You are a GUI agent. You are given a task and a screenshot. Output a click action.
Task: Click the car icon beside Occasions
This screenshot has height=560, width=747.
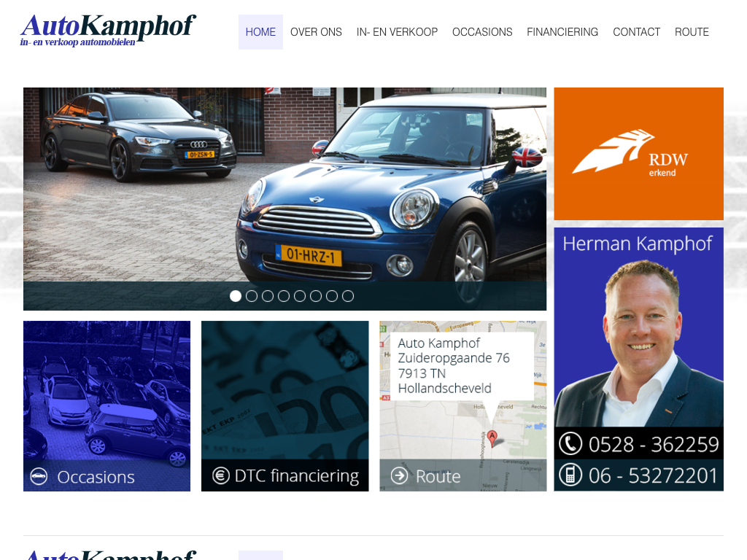click(x=39, y=476)
